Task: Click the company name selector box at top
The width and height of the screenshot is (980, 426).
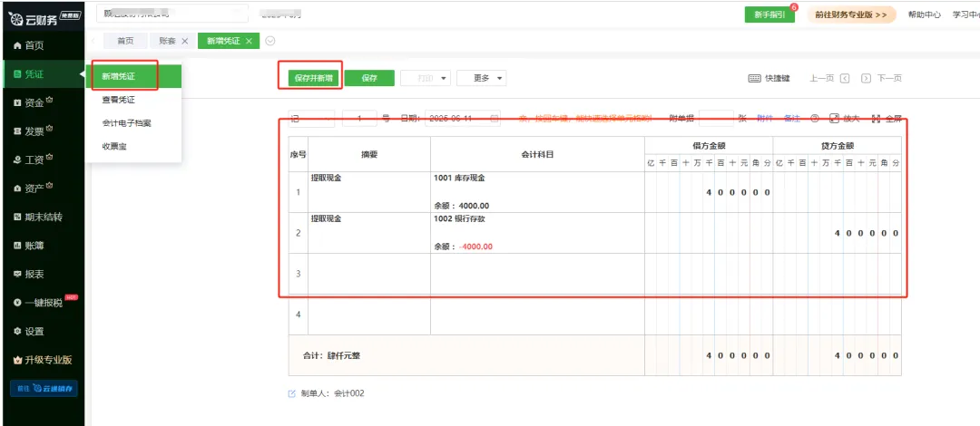Action: tap(172, 13)
